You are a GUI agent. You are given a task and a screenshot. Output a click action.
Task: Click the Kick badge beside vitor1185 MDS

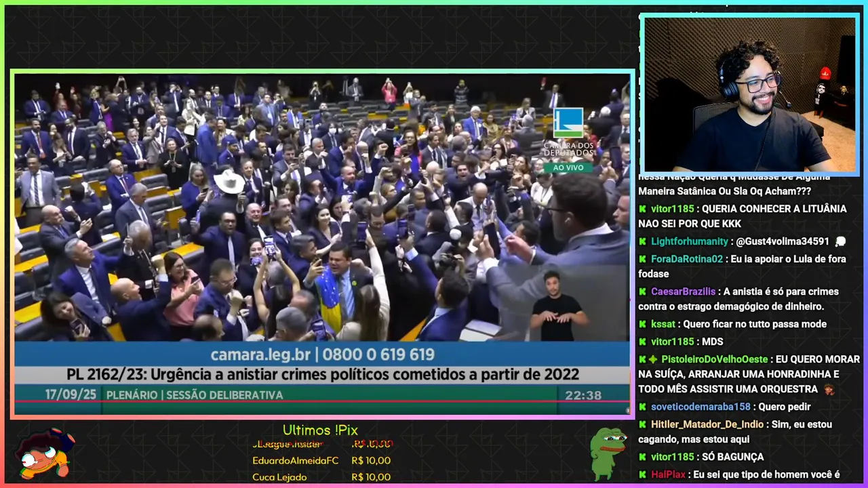[642, 342]
